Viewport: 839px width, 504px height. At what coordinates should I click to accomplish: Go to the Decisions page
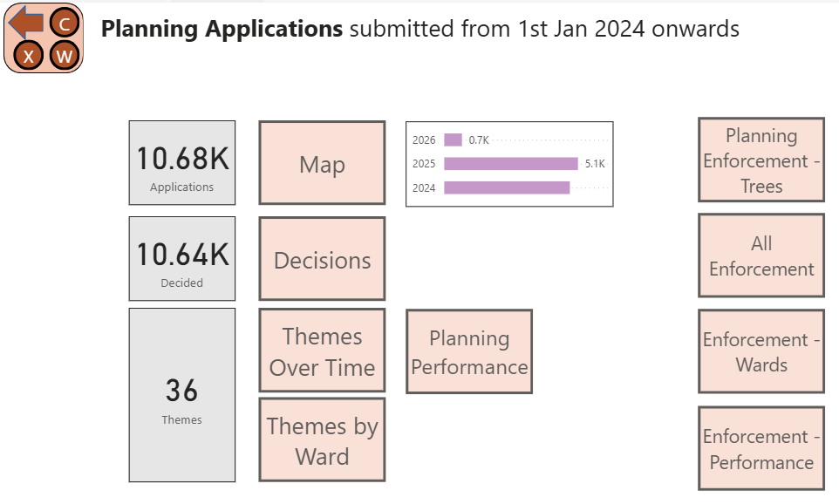coord(322,260)
